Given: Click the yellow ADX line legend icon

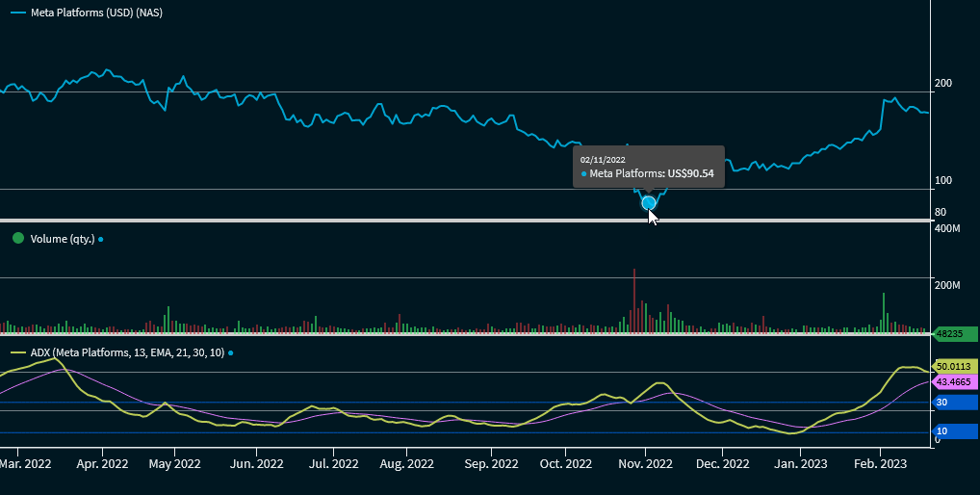Looking at the screenshot, I should 17,353.
